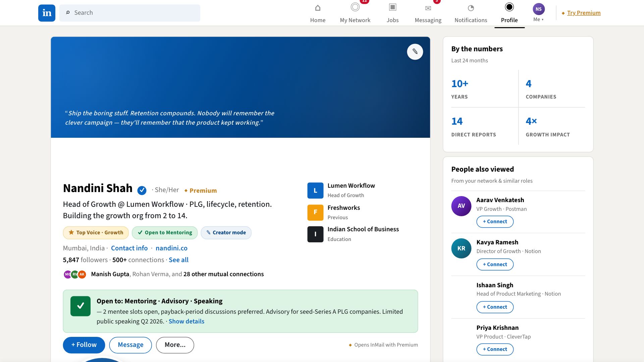Open Kavya Ramesh's profile name

(497, 242)
